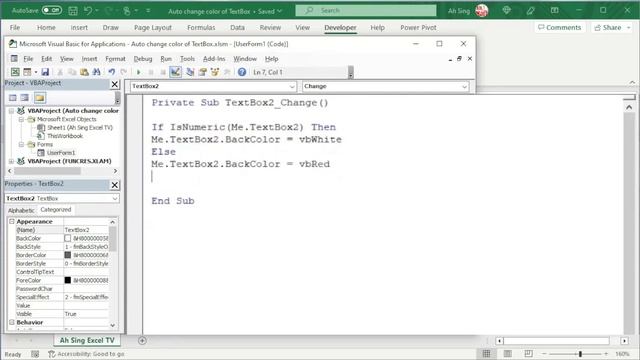Open the VBA Run menu

pos(166,59)
